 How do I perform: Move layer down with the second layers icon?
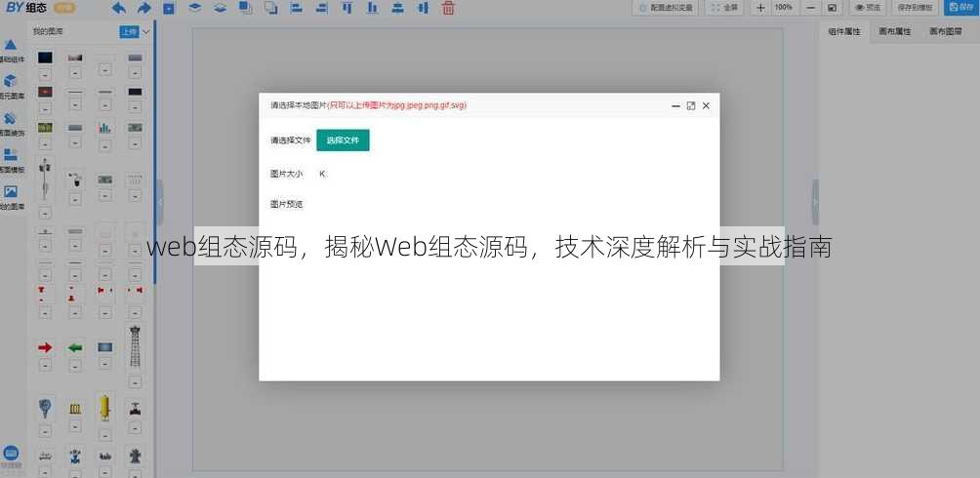pos(220,8)
